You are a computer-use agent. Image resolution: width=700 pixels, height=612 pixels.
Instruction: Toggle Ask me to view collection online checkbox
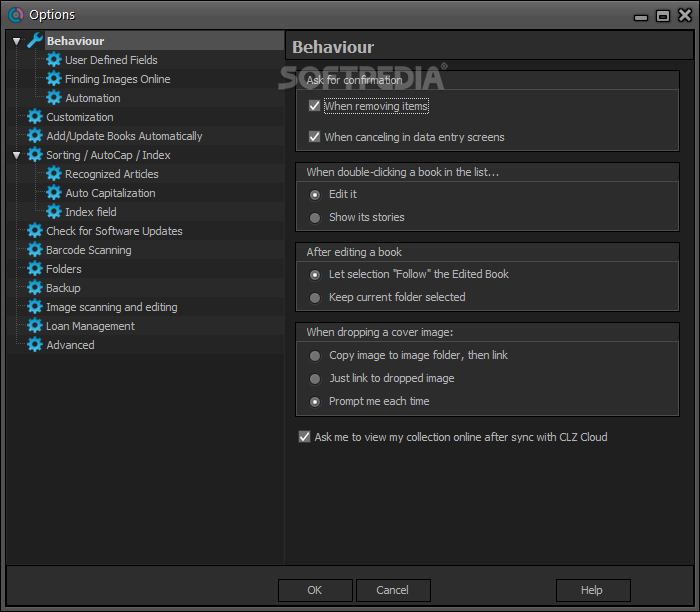[x=304, y=437]
